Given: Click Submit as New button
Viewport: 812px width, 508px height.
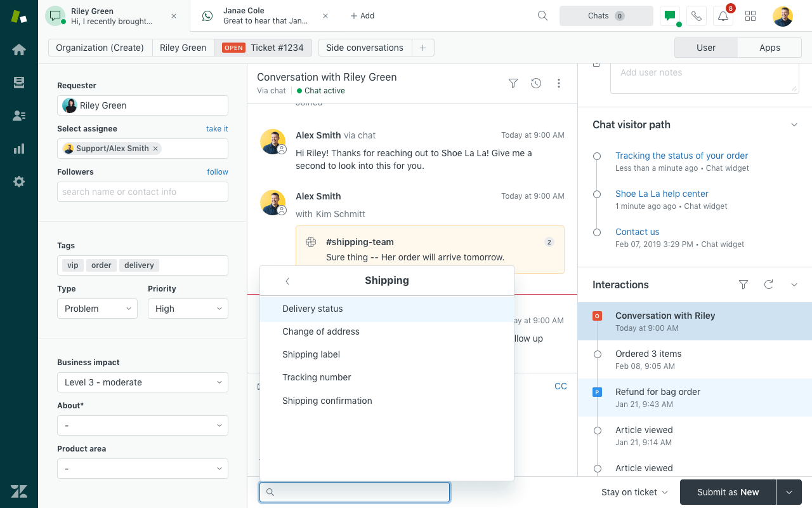Looking at the screenshot, I should click(728, 492).
